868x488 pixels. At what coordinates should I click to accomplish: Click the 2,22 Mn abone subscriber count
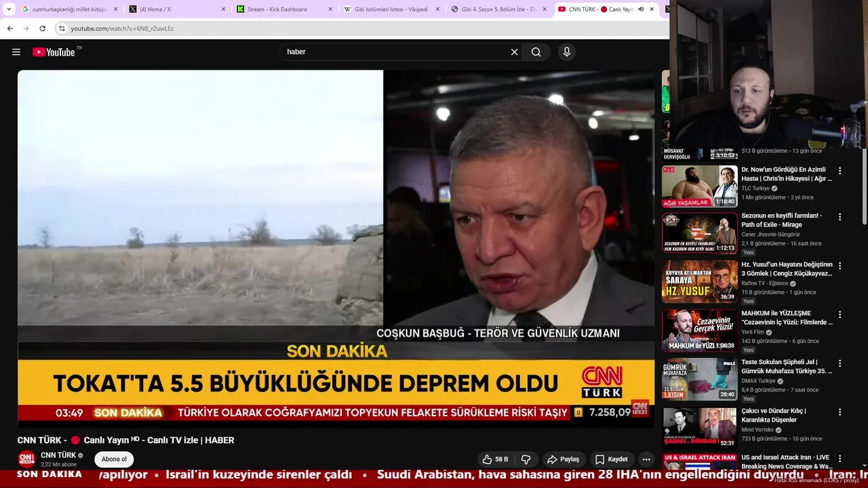point(58,465)
